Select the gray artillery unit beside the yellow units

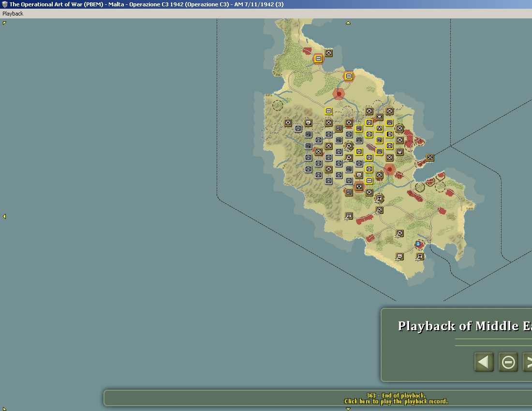(x=359, y=140)
